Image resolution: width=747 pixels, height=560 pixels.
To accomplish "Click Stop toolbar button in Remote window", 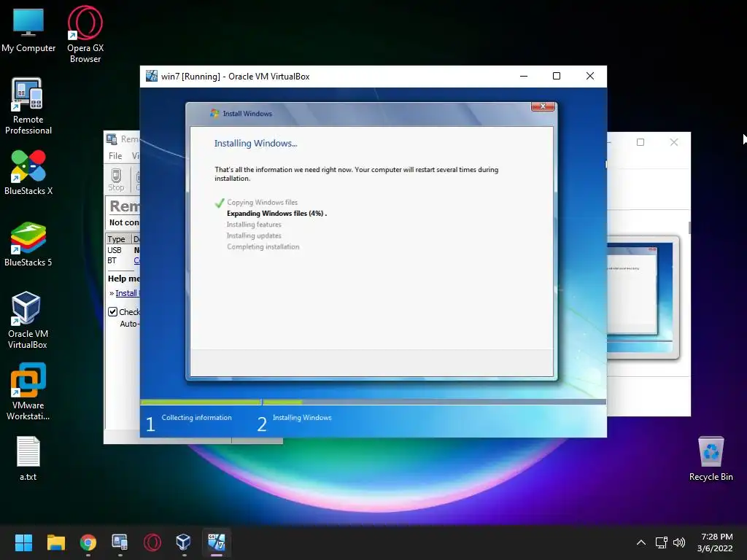I will point(116,180).
